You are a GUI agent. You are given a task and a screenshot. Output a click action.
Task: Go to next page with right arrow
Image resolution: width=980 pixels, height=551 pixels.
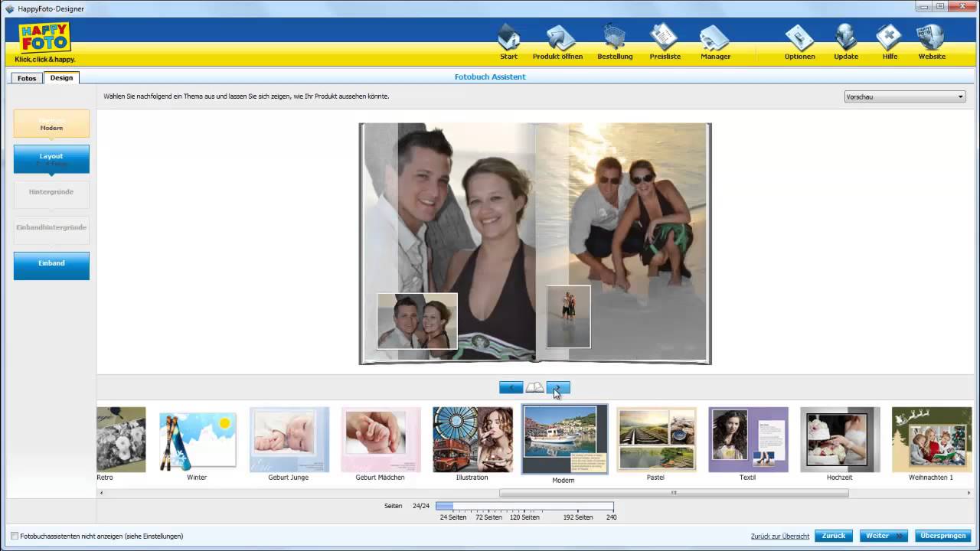point(558,387)
